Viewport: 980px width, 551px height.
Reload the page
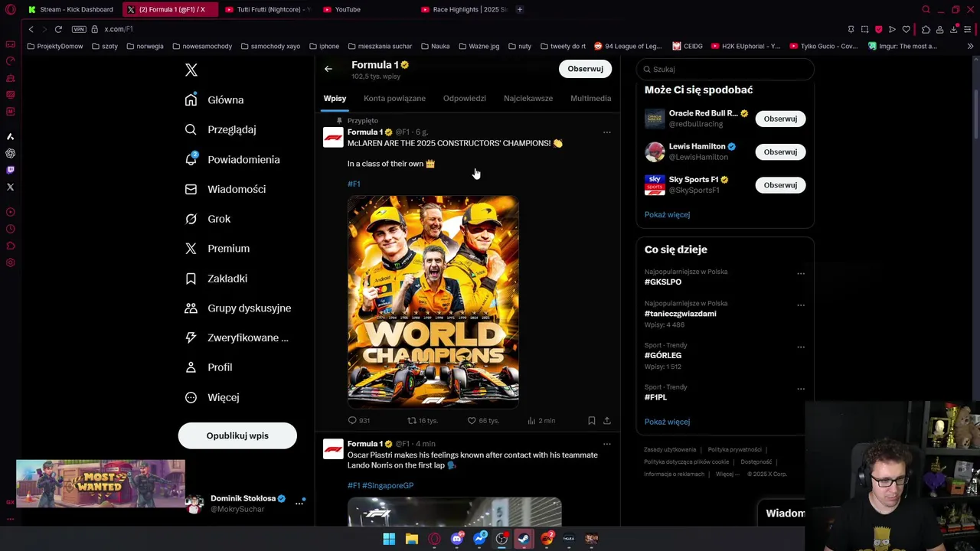pyautogui.click(x=58, y=29)
